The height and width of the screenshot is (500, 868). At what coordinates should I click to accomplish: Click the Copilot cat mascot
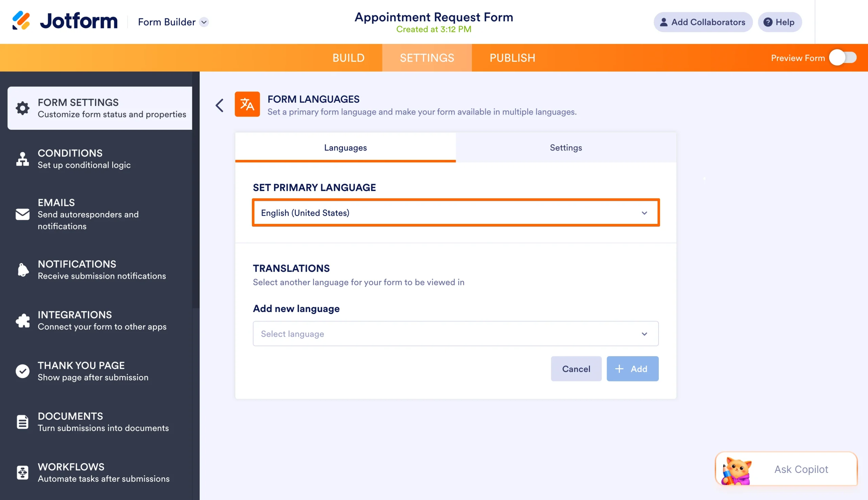tap(736, 471)
